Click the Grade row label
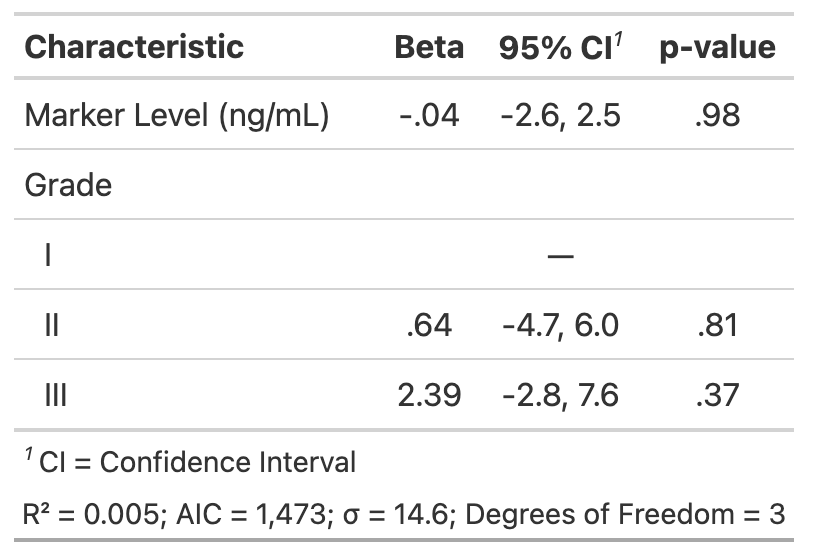The width and height of the screenshot is (816, 558). point(68,185)
